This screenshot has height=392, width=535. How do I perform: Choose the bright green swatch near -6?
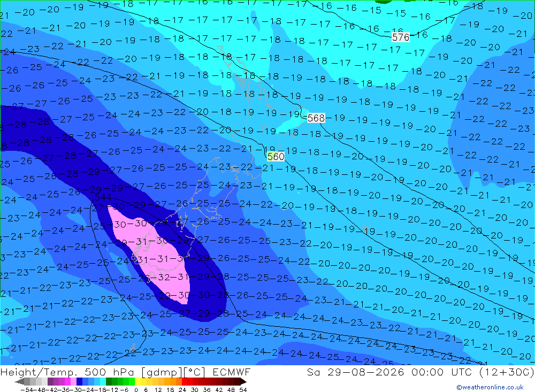point(132,382)
